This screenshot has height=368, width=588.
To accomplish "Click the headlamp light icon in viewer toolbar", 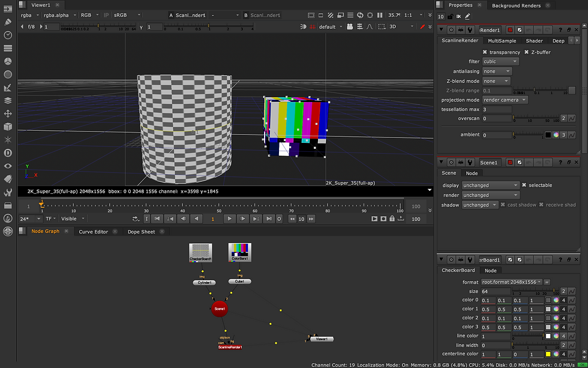I will 303,26.
